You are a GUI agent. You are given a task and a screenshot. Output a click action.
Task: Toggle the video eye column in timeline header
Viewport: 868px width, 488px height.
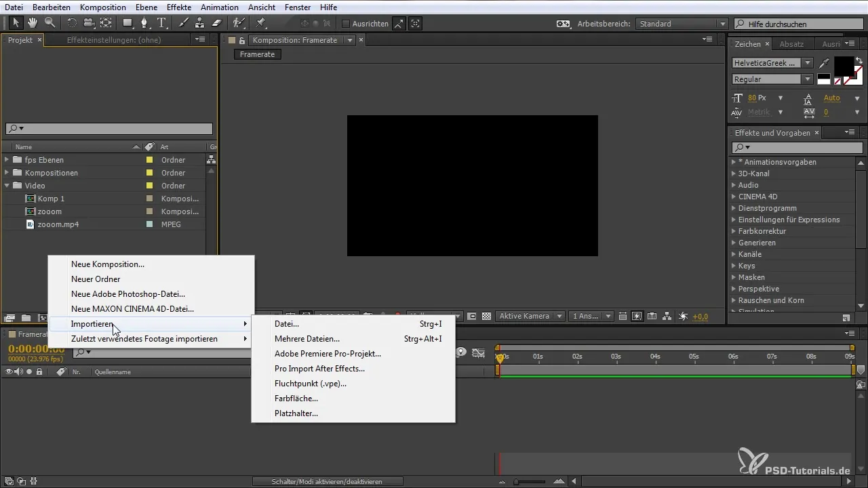pos(9,371)
